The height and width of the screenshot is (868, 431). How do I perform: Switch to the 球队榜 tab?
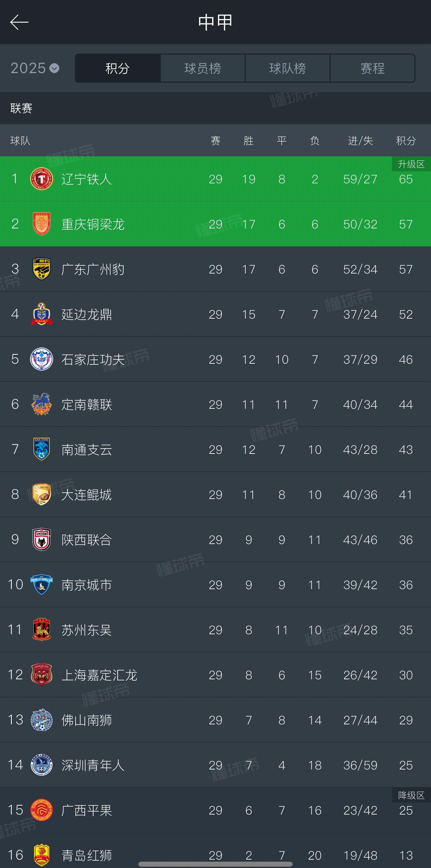click(x=287, y=68)
